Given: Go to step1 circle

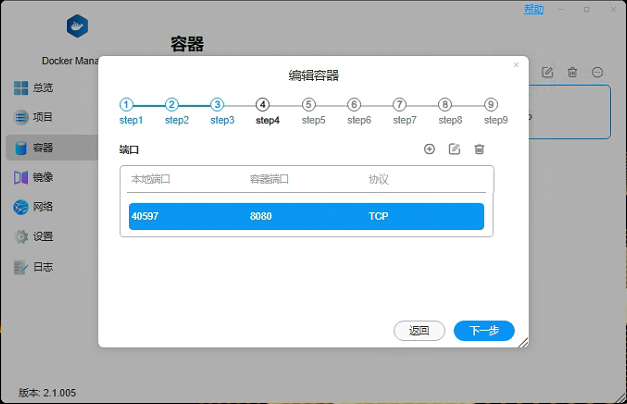Looking at the screenshot, I should (x=126, y=105).
